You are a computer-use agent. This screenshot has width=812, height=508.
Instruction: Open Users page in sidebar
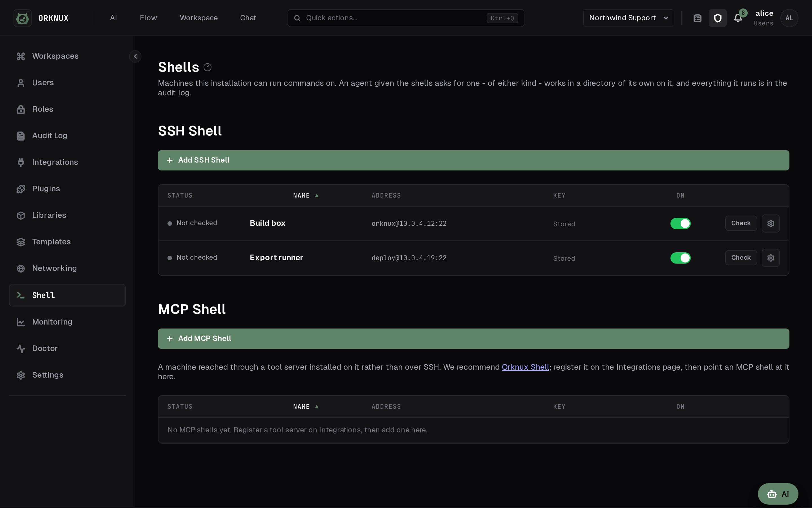click(67, 83)
